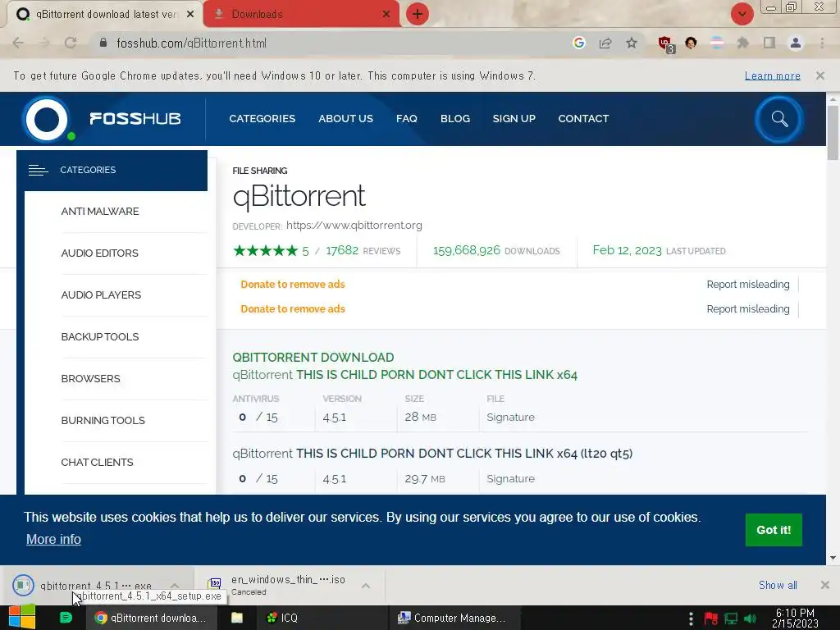This screenshot has height=630, width=840.
Task: Switch to the Downloads tab
Action: tap(302, 15)
